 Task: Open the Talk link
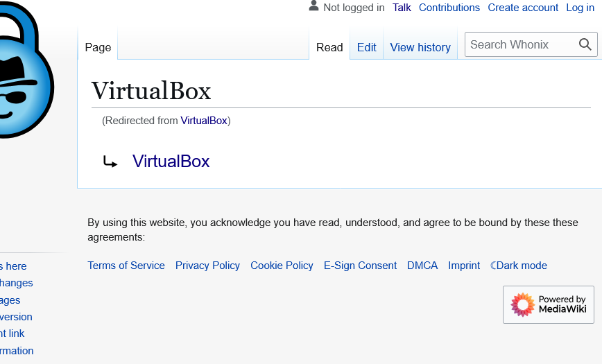tap(402, 8)
